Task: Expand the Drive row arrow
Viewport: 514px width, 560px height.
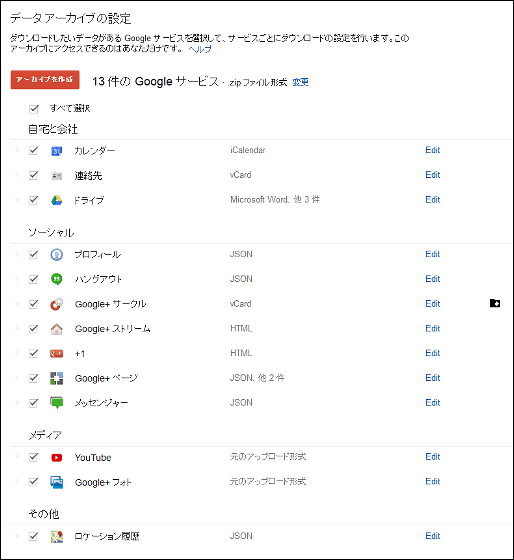Action: tap(17, 200)
